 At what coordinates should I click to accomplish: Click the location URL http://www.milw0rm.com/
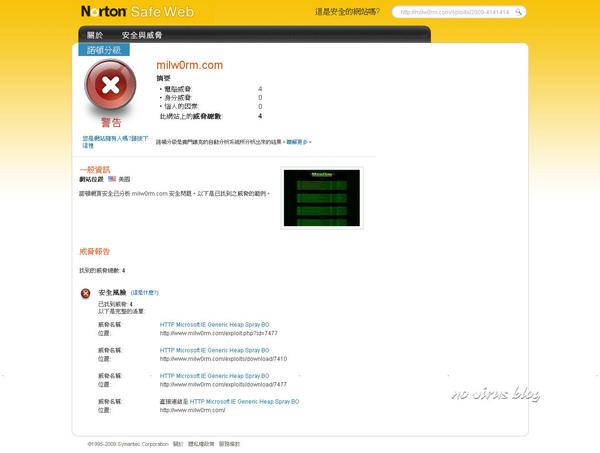coord(192,410)
